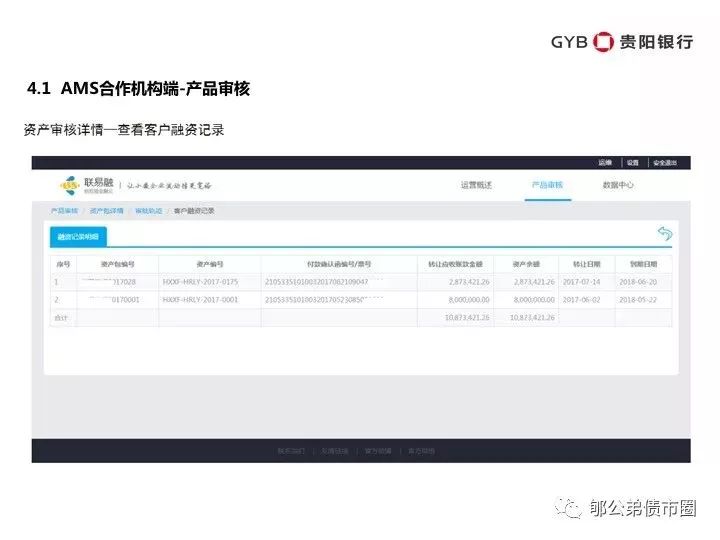Select asset number HXXF-HRLY-2017-0175
The height and width of the screenshot is (540, 720).
(200, 283)
